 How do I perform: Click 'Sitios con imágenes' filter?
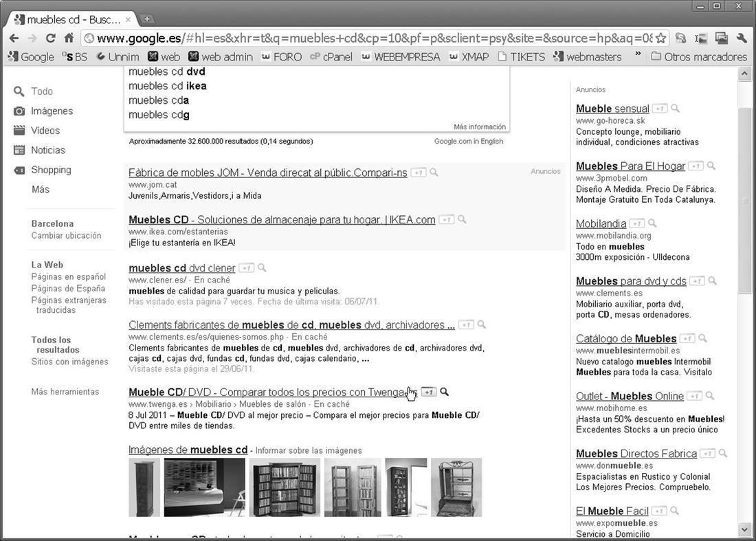pyautogui.click(x=69, y=362)
